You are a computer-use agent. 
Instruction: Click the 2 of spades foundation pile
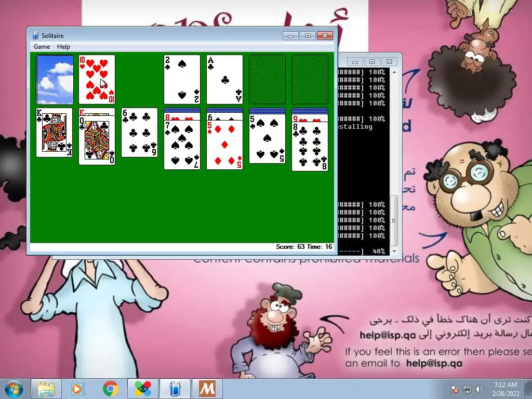[182, 79]
